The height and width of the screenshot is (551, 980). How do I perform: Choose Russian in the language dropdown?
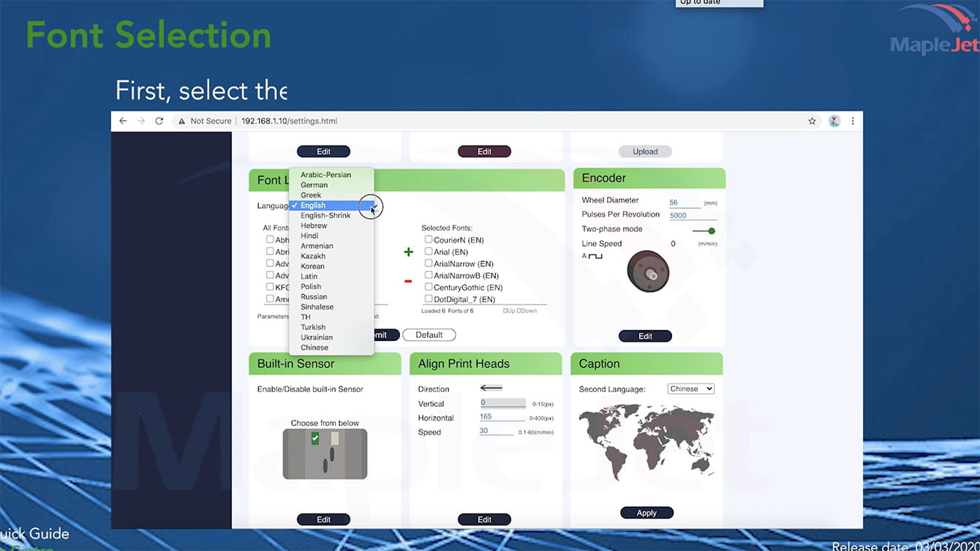tap(314, 296)
